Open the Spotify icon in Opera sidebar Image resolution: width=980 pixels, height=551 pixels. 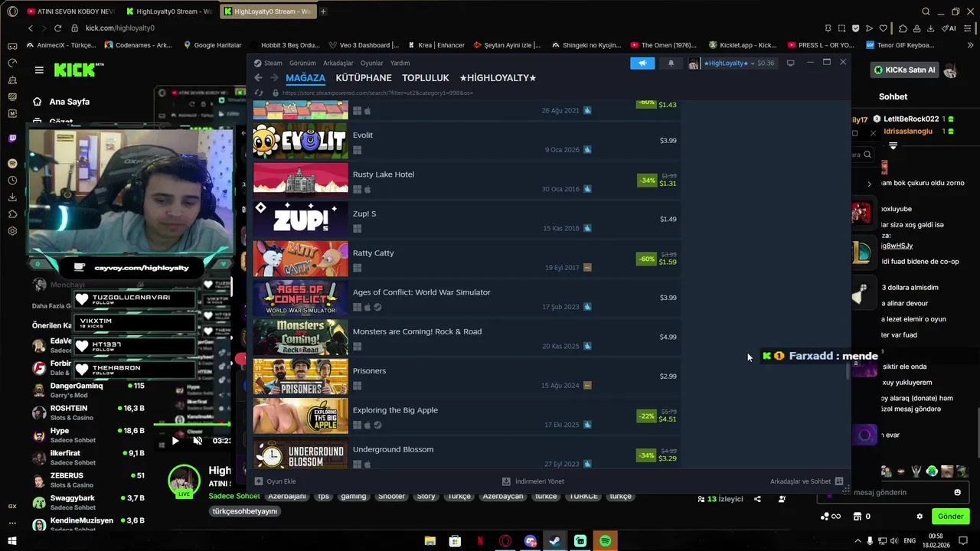[x=12, y=163]
